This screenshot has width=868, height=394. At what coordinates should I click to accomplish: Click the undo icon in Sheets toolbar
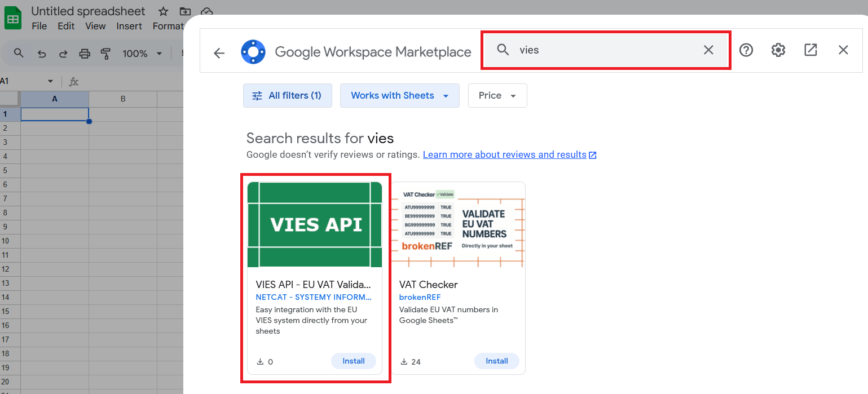(42, 54)
